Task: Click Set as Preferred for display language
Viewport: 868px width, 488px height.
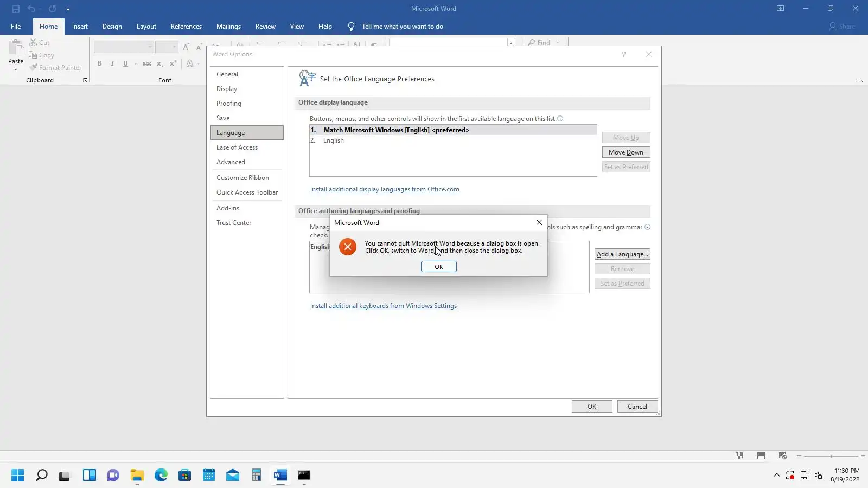Action: click(626, 167)
